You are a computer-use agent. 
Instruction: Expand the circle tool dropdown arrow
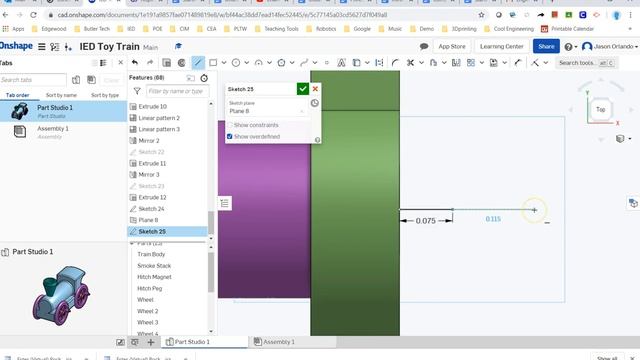tap(247, 63)
